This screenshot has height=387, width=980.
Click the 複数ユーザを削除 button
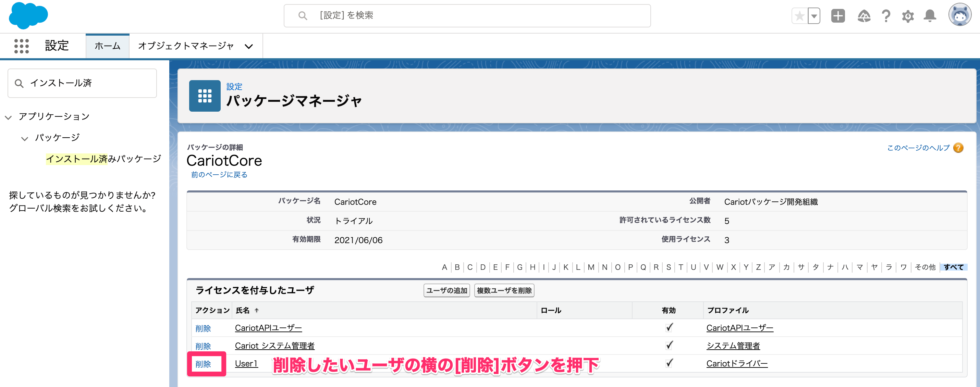pyautogui.click(x=504, y=290)
